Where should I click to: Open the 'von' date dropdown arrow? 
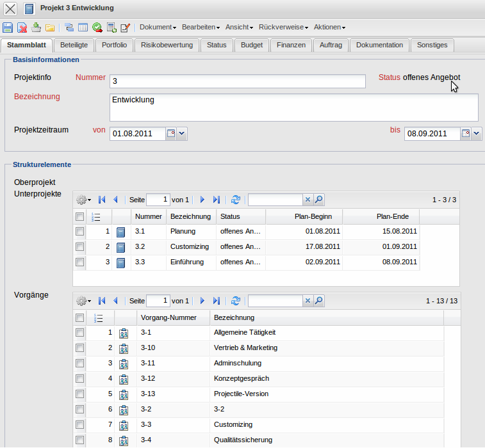181,134
